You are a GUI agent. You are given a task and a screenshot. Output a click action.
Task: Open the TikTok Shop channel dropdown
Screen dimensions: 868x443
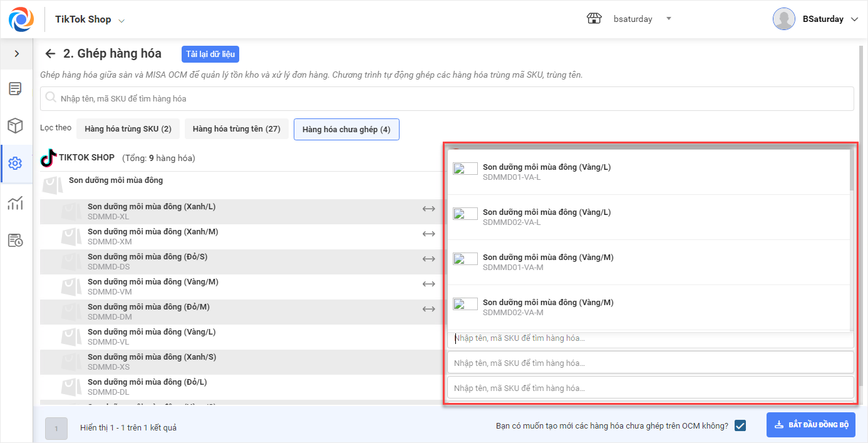[121, 20]
